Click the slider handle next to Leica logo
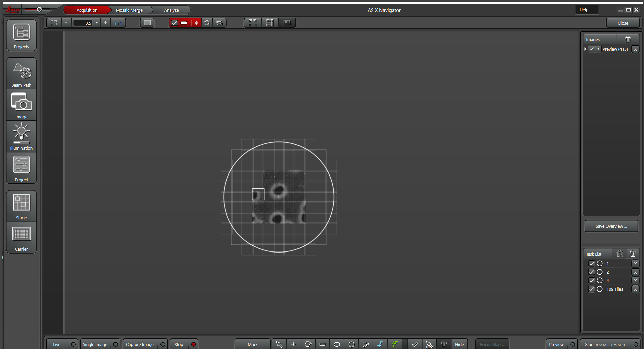The image size is (644, 349). click(39, 9)
